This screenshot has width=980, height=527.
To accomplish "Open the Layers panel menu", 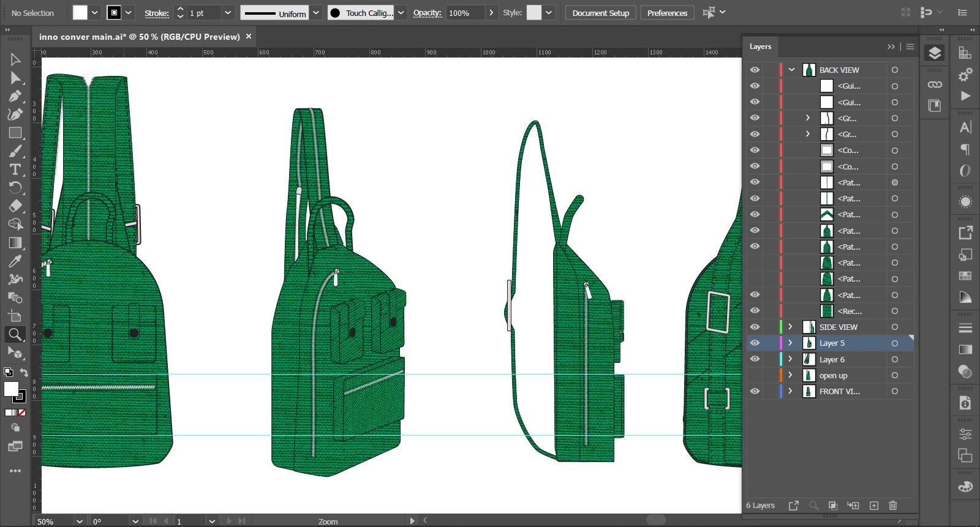I will tap(910, 47).
